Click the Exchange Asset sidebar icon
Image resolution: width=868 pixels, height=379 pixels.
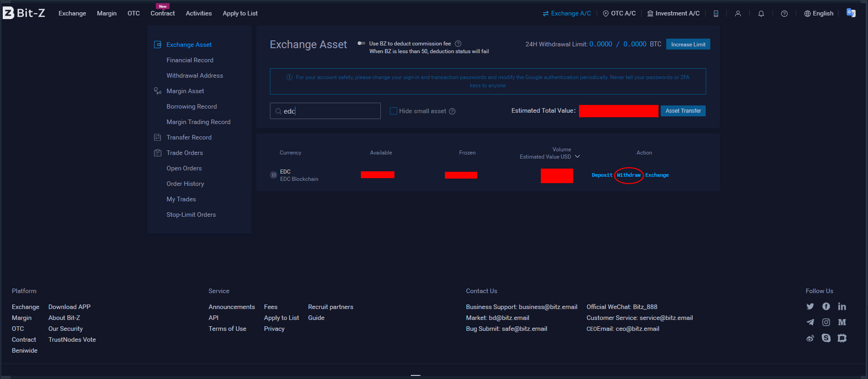point(158,45)
